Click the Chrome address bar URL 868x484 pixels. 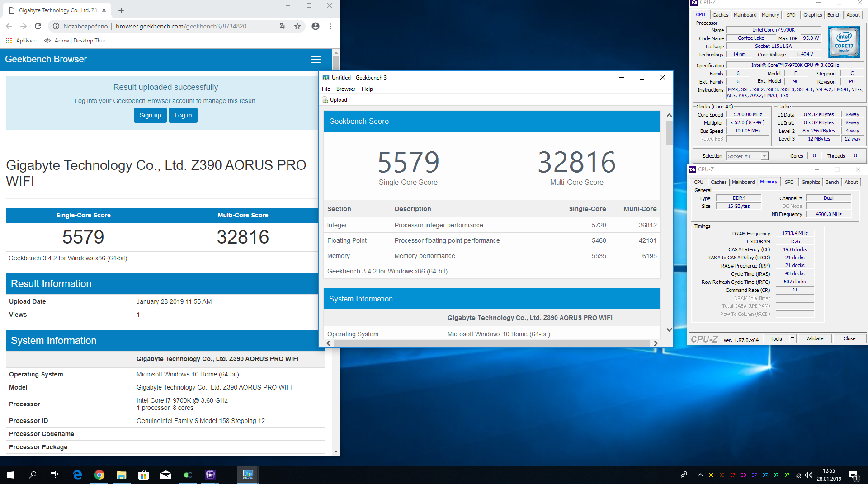tap(181, 26)
